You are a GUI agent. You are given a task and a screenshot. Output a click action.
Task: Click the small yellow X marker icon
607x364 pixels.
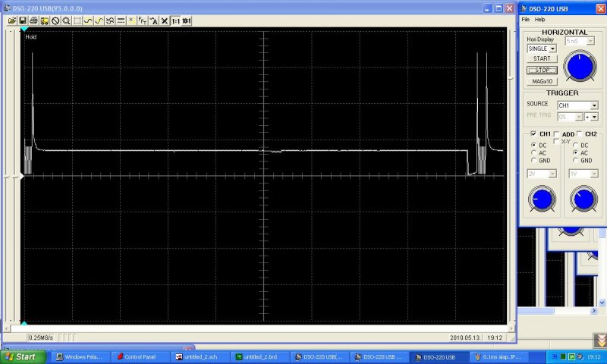tap(131, 21)
